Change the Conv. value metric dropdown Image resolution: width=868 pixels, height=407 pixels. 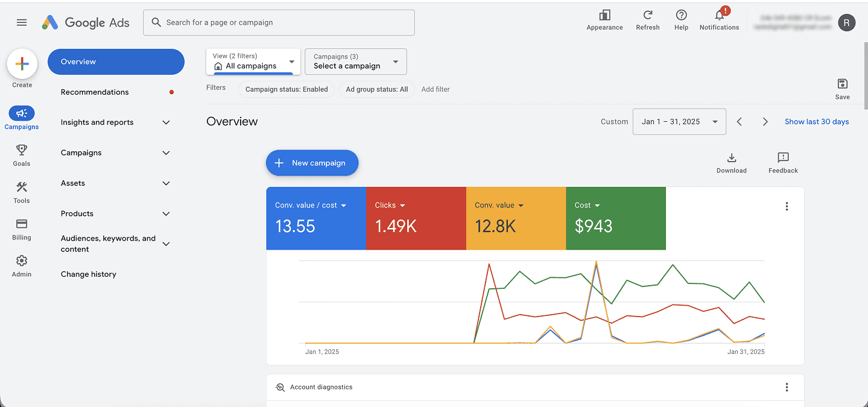pos(499,206)
